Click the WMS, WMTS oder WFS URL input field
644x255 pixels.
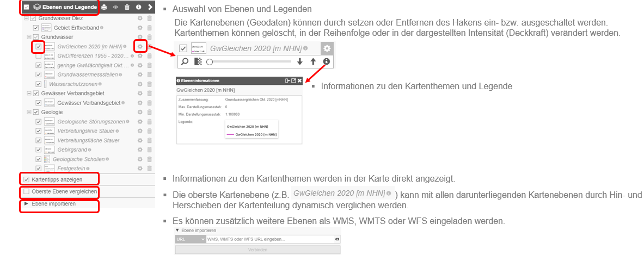pyautogui.click(x=269, y=239)
